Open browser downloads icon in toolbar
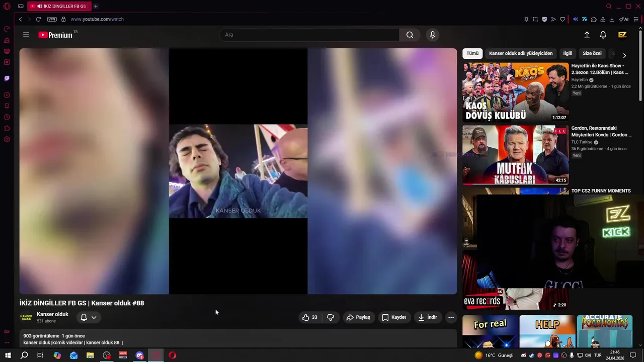Screen dimensions: 644x362 (x=612, y=19)
